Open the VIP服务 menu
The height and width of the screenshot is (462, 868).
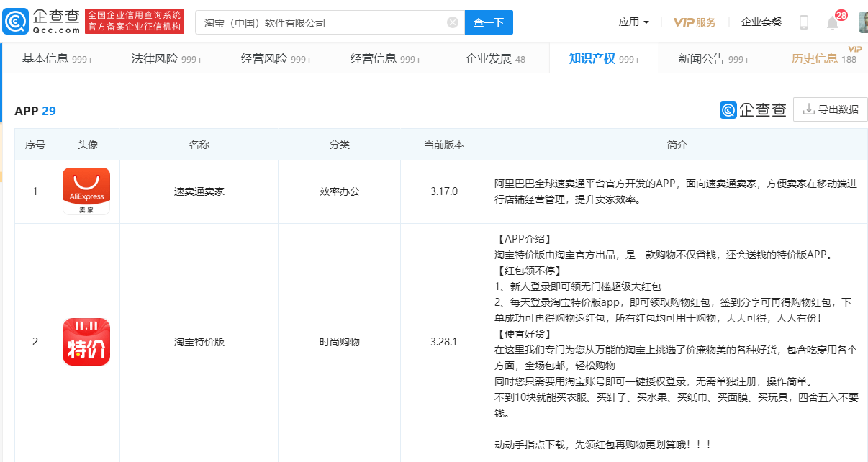695,22
